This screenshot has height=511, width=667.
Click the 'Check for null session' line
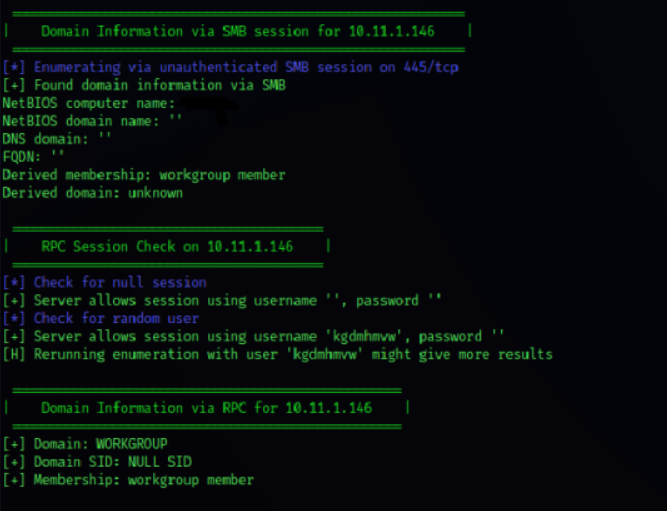[x=105, y=283]
